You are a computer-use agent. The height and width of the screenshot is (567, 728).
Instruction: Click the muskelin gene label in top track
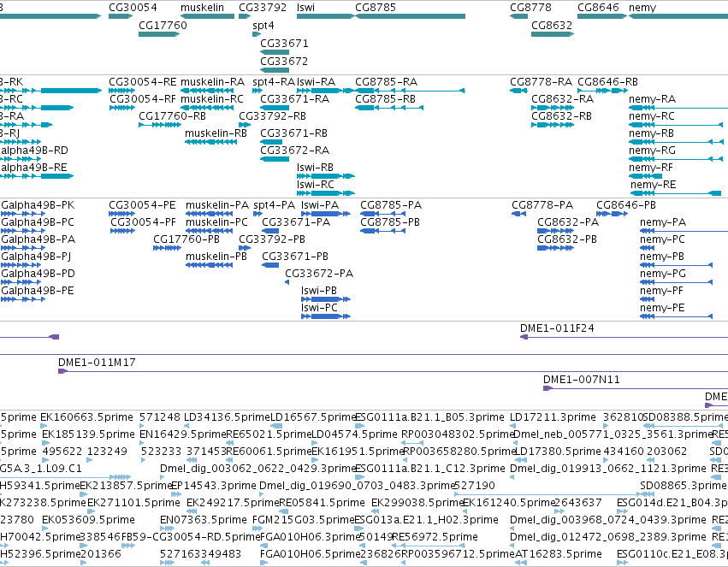(202, 8)
